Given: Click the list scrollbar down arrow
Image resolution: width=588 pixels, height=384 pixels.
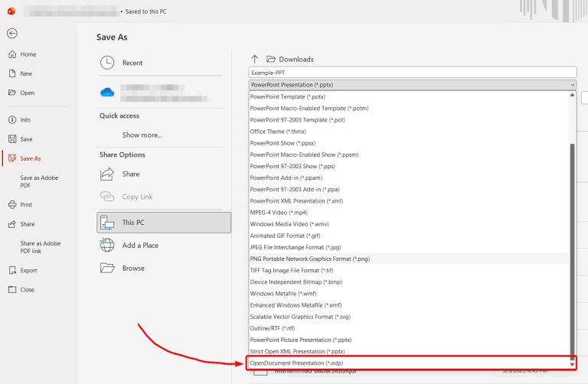Looking at the screenshot, I should tap(572, 364).
